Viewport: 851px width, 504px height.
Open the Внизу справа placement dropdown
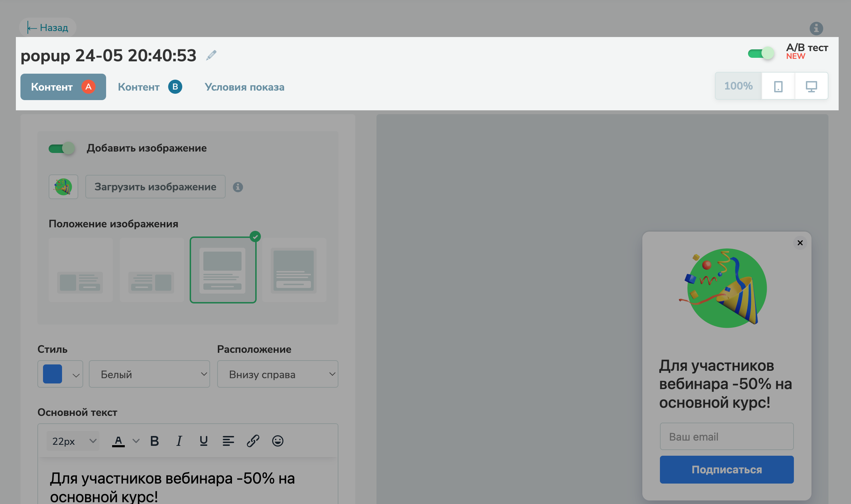[x=277, y=374]
